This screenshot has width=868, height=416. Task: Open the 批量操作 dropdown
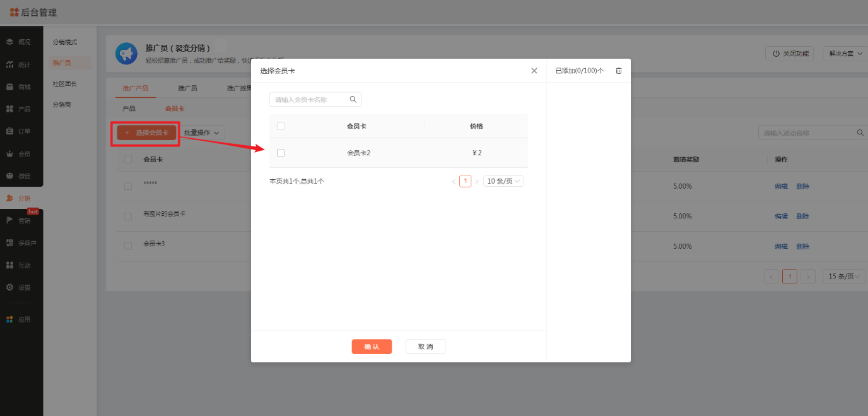201,133
